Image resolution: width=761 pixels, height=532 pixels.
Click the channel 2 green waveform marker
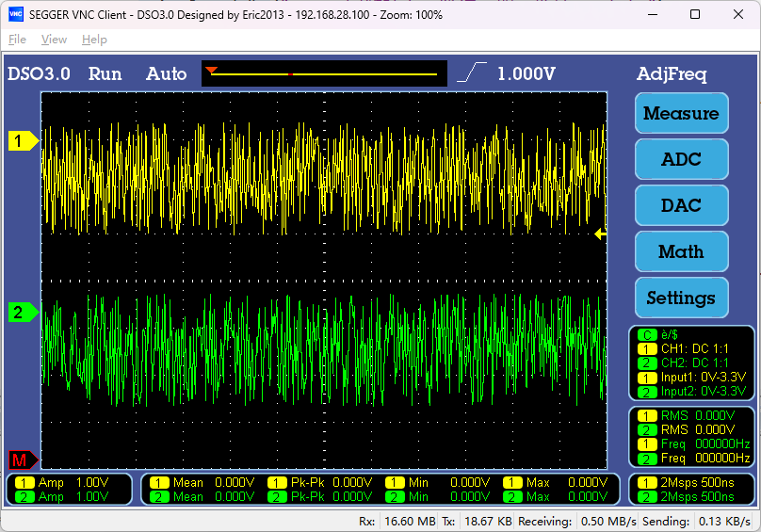pos(23,312)
